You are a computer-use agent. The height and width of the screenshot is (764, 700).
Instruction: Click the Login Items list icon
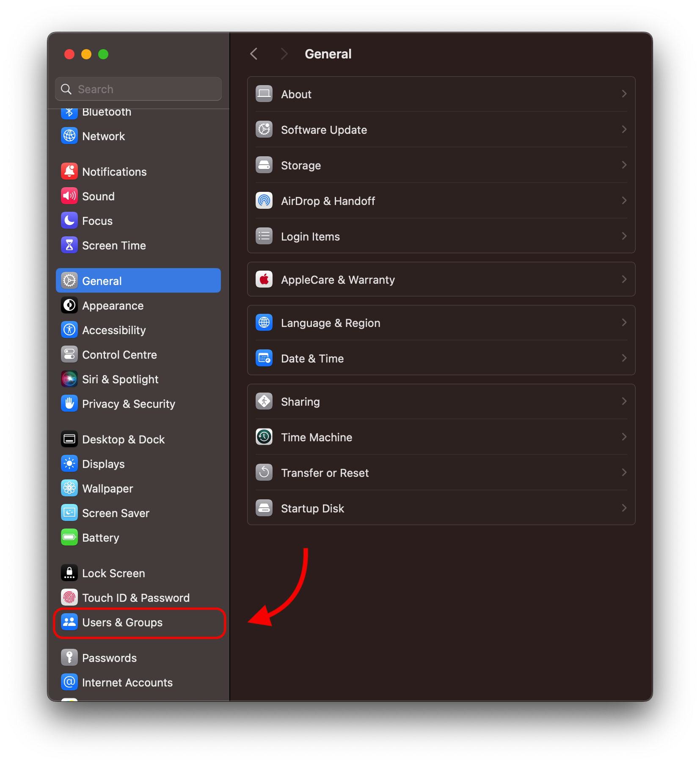point(264,236)
